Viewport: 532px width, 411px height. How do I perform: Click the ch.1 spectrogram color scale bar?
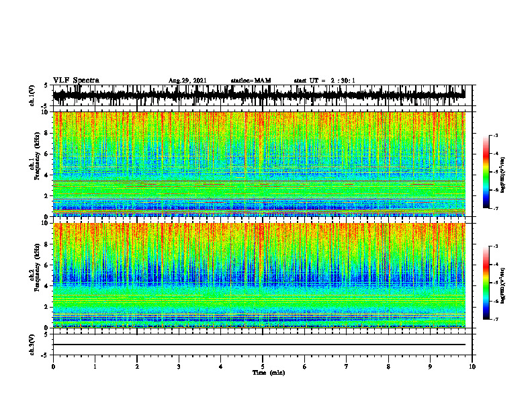(x=486, y=172)
